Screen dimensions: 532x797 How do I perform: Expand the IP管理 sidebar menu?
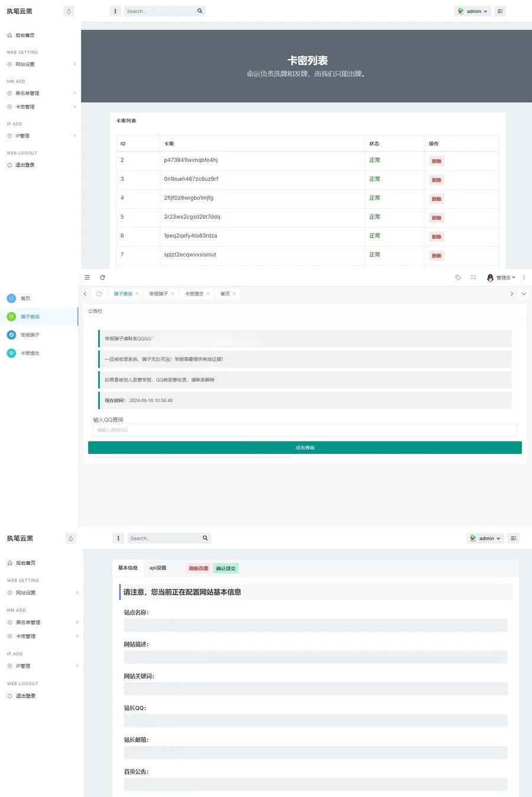(x=22, y=135)
